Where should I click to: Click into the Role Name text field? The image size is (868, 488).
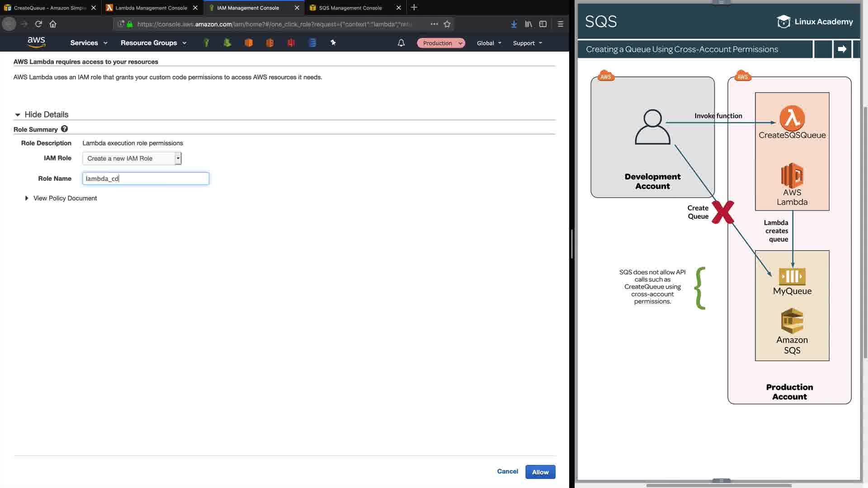point(146,178)
